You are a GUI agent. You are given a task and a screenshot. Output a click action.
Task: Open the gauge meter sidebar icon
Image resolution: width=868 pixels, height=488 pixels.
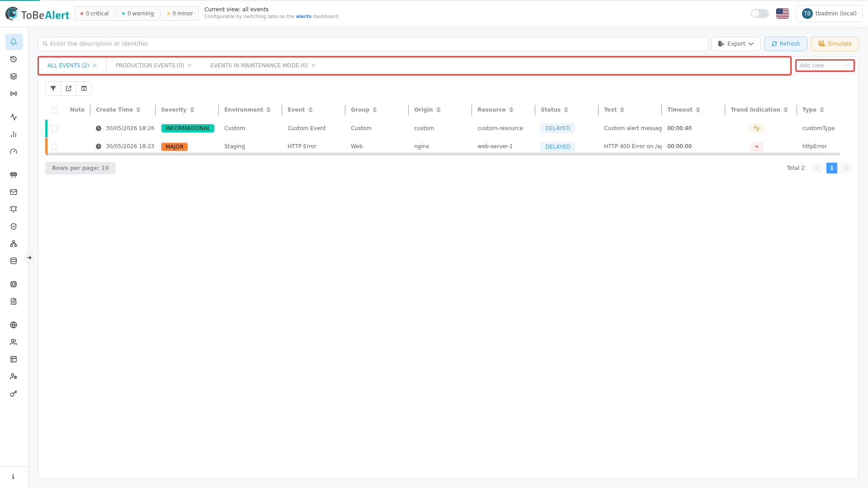(x=14, y=151)
